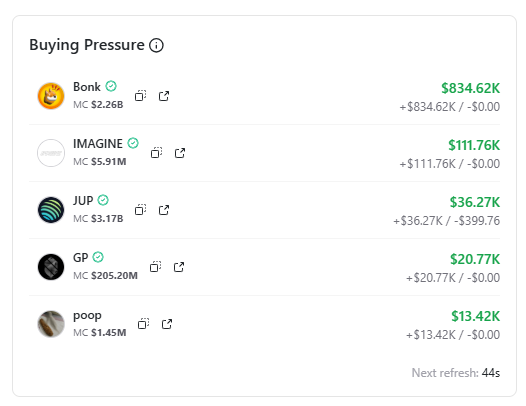The image size is (526, 406).
Task: Copy the JUP token address
Action: tap(140, 210)
